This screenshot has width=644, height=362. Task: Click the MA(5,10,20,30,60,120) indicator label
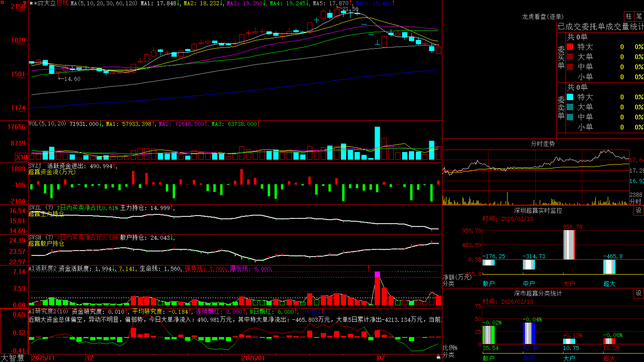[103, 3]
